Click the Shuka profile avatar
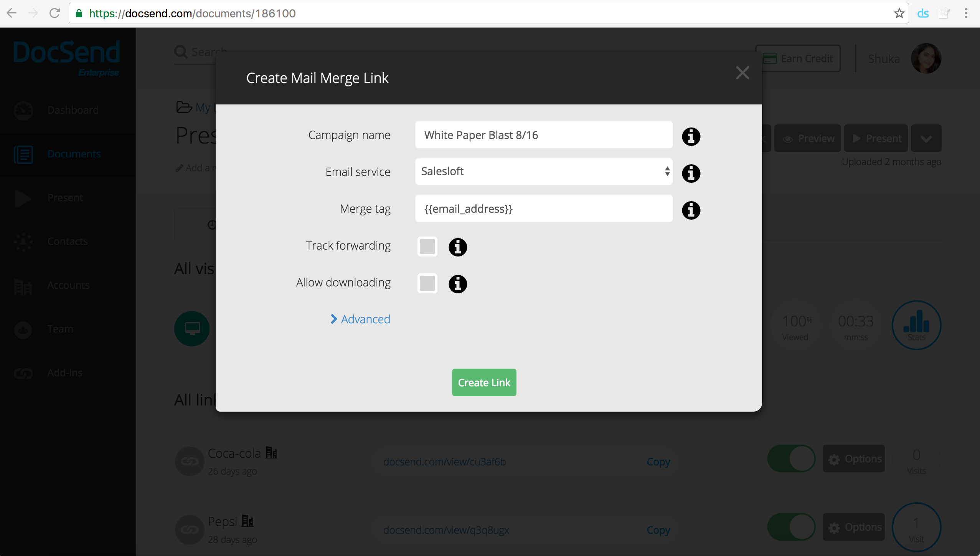This screenshot has width=980, height=556. click(926, 58)
